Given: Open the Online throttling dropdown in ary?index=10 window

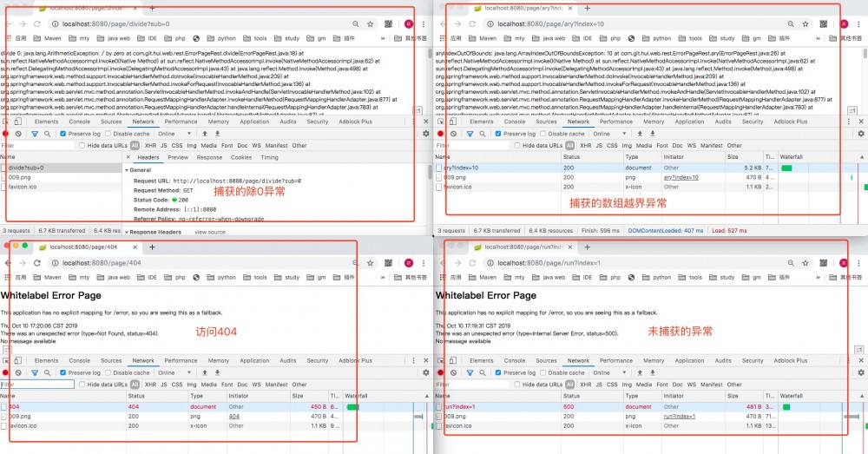Looking at the screenshot, I should pos(609,134).
